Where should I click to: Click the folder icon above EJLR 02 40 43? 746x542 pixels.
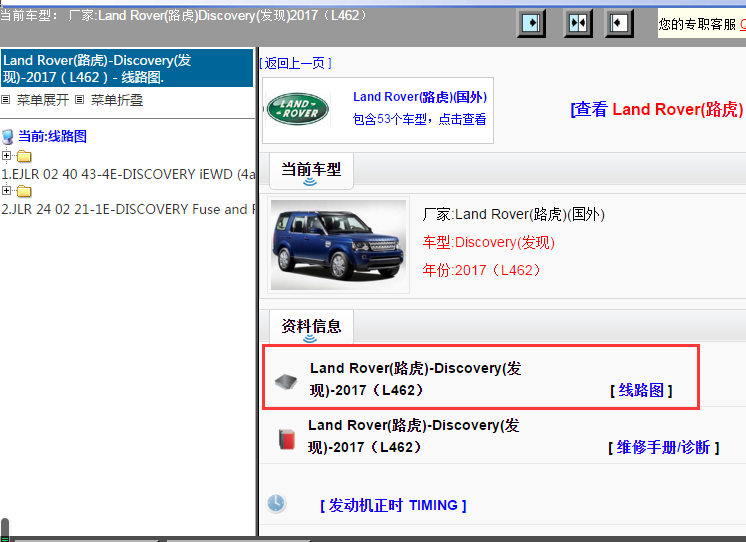(24, 156)
